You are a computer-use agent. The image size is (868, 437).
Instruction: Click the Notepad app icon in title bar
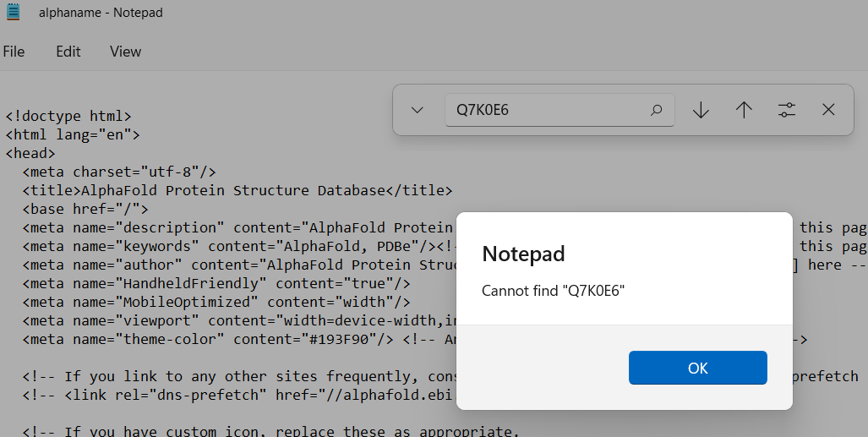coord(13,12)
